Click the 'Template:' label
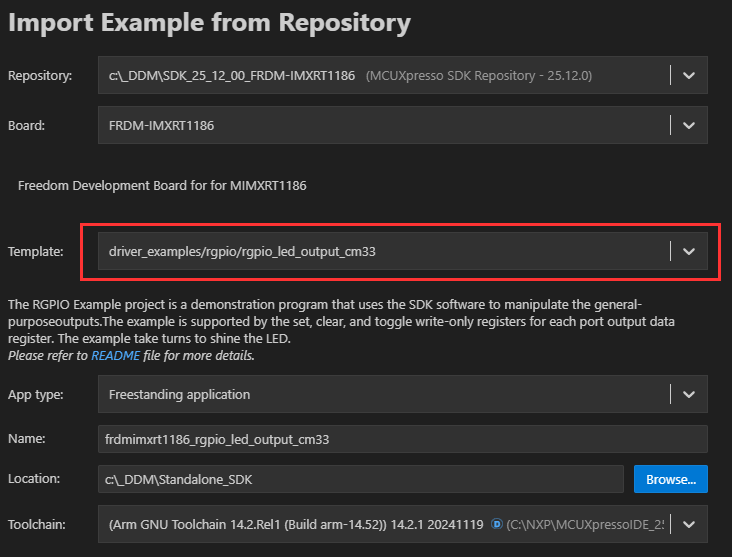732x557 pixels. point(35,252)
